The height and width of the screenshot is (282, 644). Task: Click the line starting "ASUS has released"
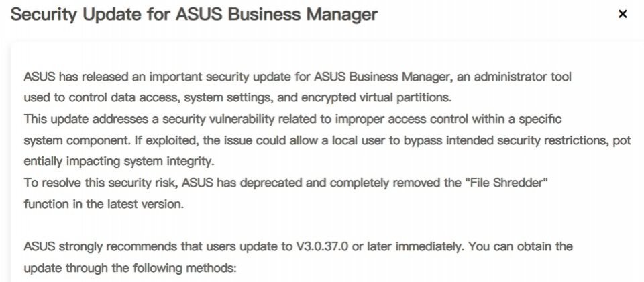click(297, 77)
